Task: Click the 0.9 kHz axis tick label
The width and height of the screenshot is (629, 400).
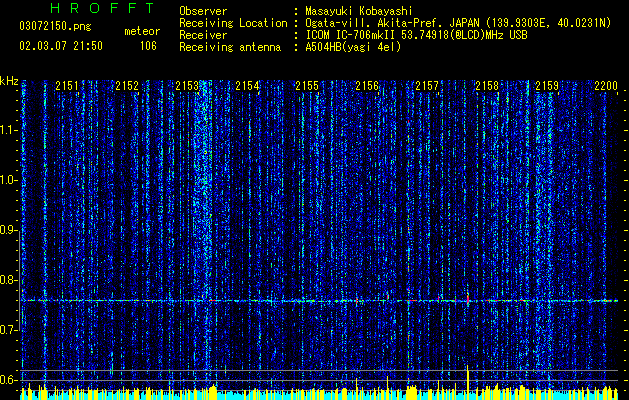Action: point(8,230)
